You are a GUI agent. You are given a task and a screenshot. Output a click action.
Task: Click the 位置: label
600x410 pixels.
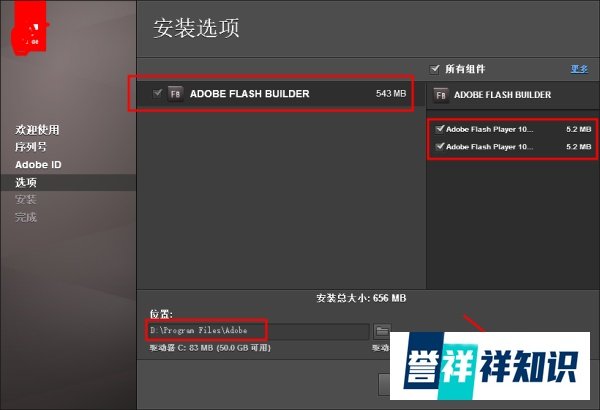[161, 314]
